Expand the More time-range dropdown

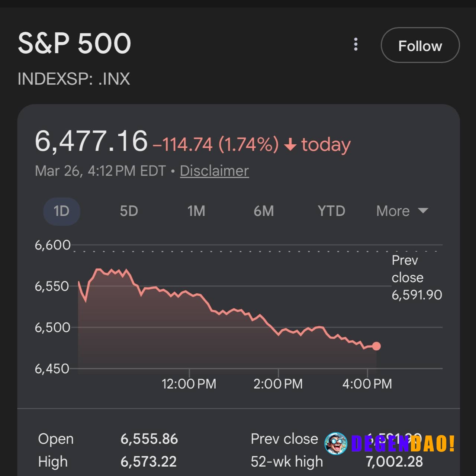(392, 211)
